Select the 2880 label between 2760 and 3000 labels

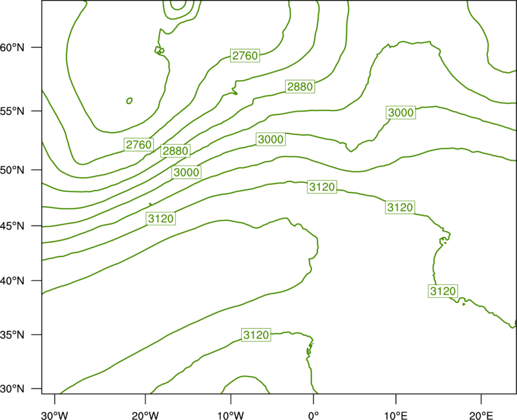tap(176, 151)
